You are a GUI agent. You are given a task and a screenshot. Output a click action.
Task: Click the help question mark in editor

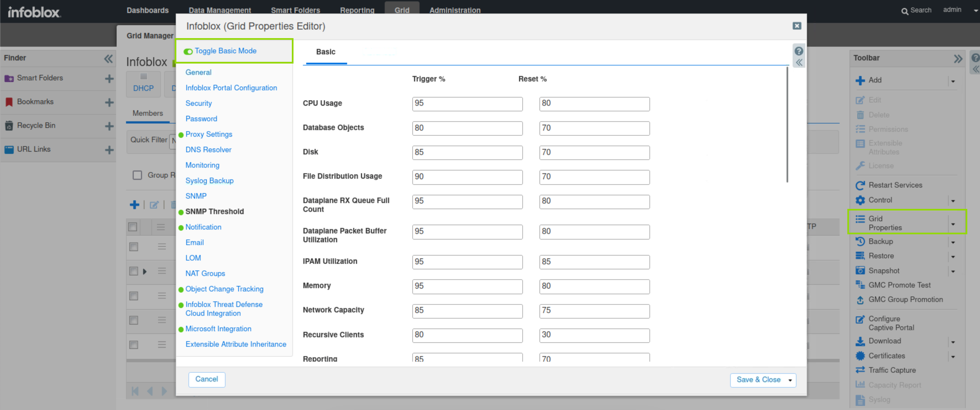(798, 51)
